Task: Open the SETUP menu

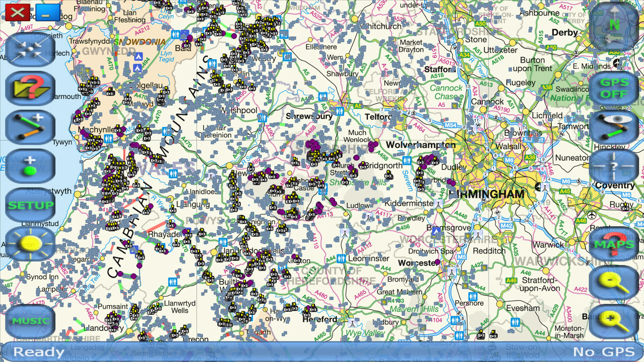Action: pyautogui.click(x=30, y=205)
